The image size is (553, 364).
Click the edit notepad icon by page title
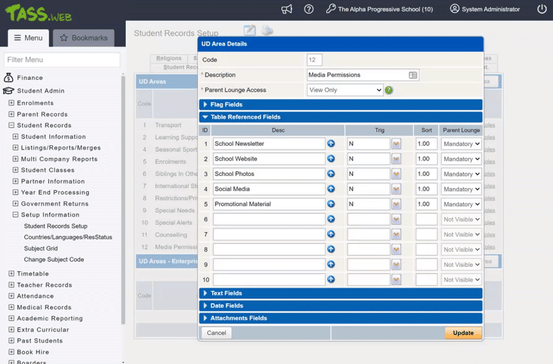coord(250,30)
